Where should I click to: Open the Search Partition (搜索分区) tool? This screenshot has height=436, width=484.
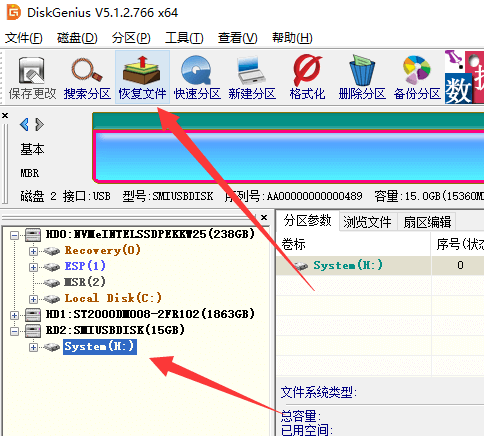click(x=87, y=78)
